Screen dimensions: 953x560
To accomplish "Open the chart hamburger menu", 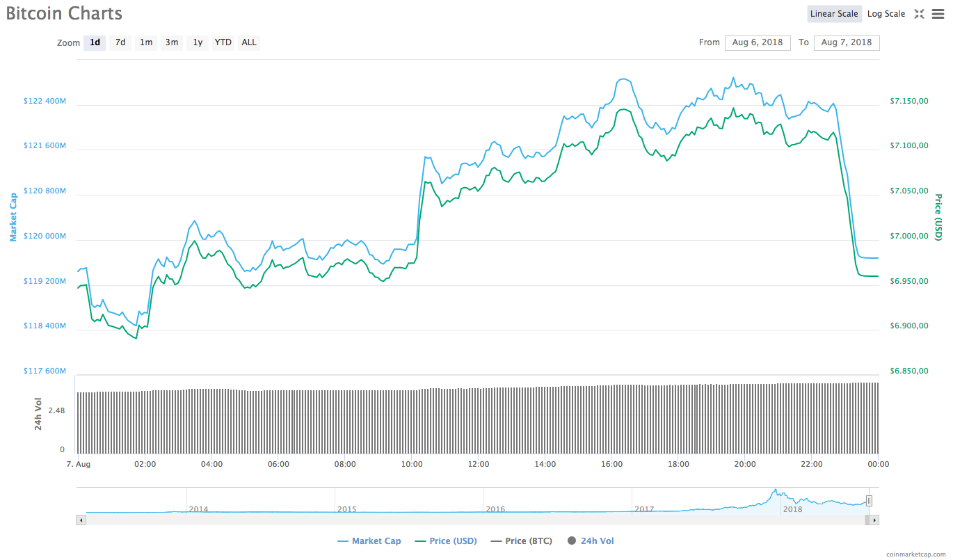I will (938, 14).
